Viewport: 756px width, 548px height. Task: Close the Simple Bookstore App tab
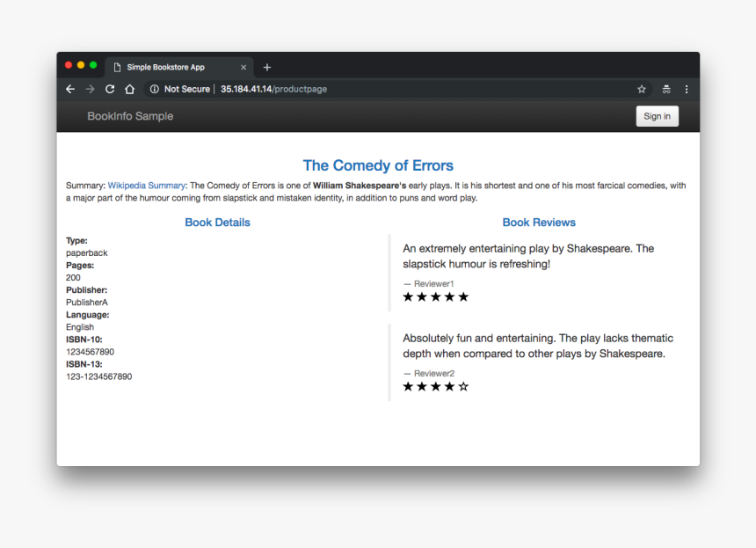coord(244,67)
